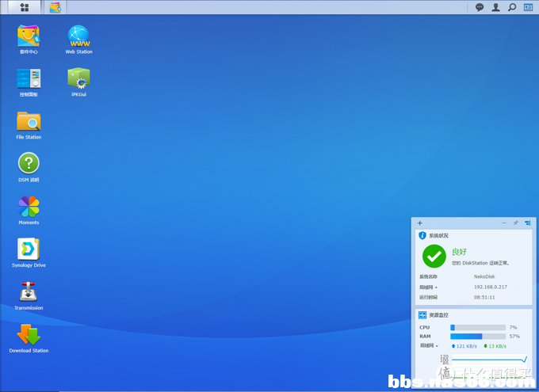This screenshot has height=392, width=539.
Task: Add a widget with the plus button
Action: [420, 223]
